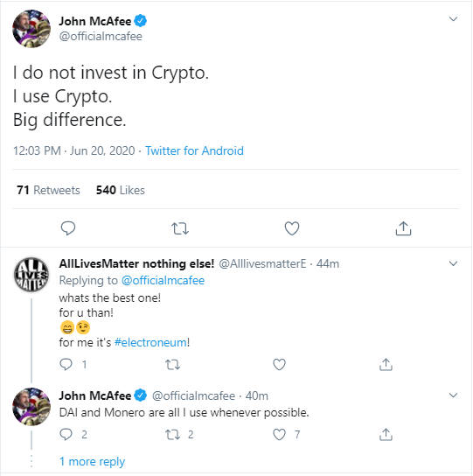Screen dimensions: 473x476
Task: Expand options chevron on AllLivesMatter reply
Action: [x=453, y=263]
